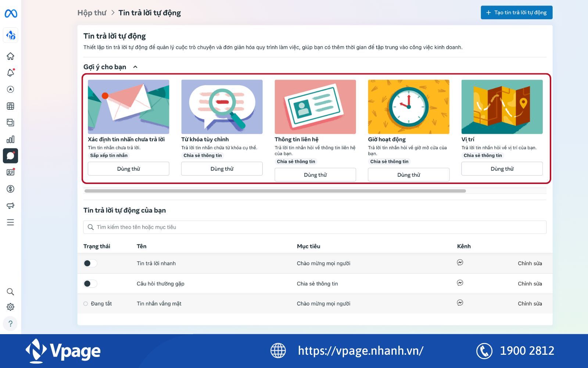The width and height of the screenshot is (588, 368).
Task: Open the Monetization dollar icon
Action: click(10, 189)
